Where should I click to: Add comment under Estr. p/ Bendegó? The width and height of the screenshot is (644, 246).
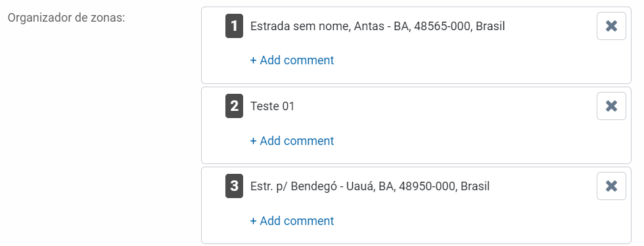tap(292, 220)
